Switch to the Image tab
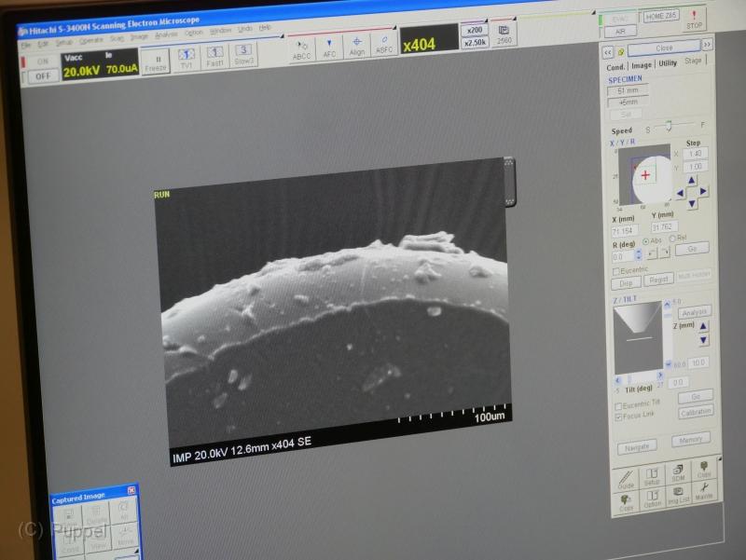 pos(641,65)
